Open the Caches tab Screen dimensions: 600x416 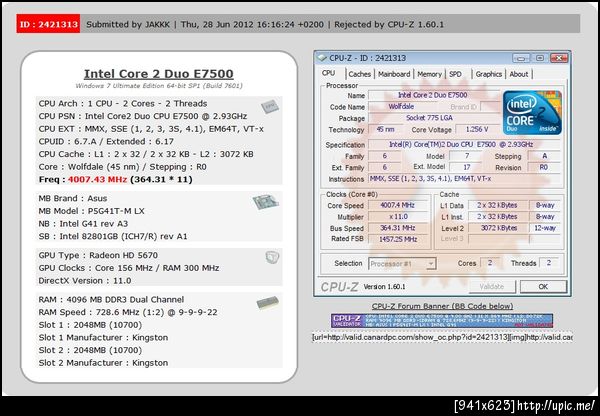pyautogui.click(x=360, y=74)
